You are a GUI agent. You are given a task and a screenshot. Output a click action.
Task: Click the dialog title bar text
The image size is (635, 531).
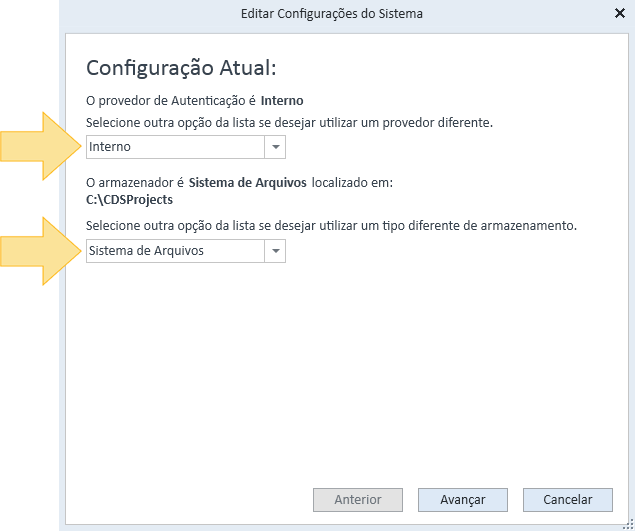click(332, 13)
